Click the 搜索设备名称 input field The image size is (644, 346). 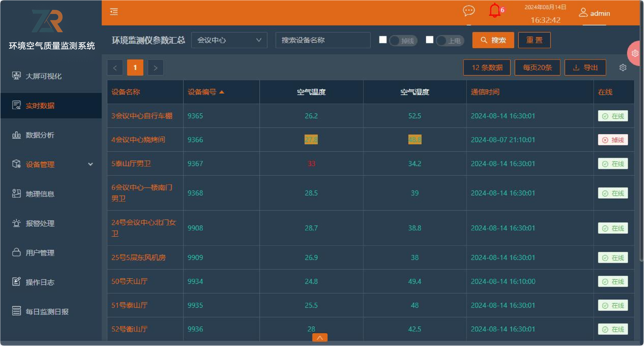coord(322,40)
